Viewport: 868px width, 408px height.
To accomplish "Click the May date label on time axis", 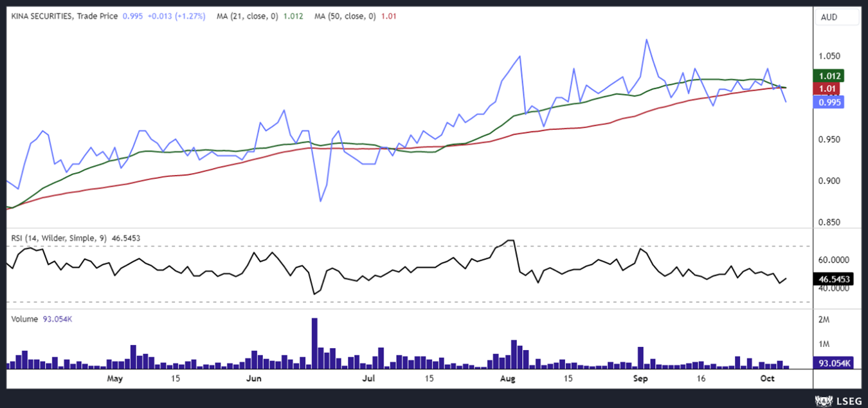I will (x=114, y=378).
